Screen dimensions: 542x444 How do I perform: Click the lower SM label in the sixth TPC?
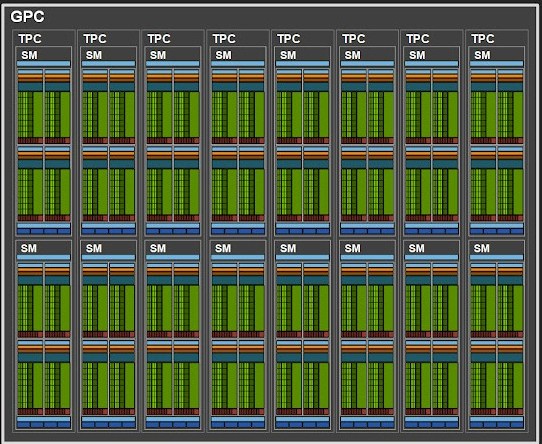click(x=353, y=248)
